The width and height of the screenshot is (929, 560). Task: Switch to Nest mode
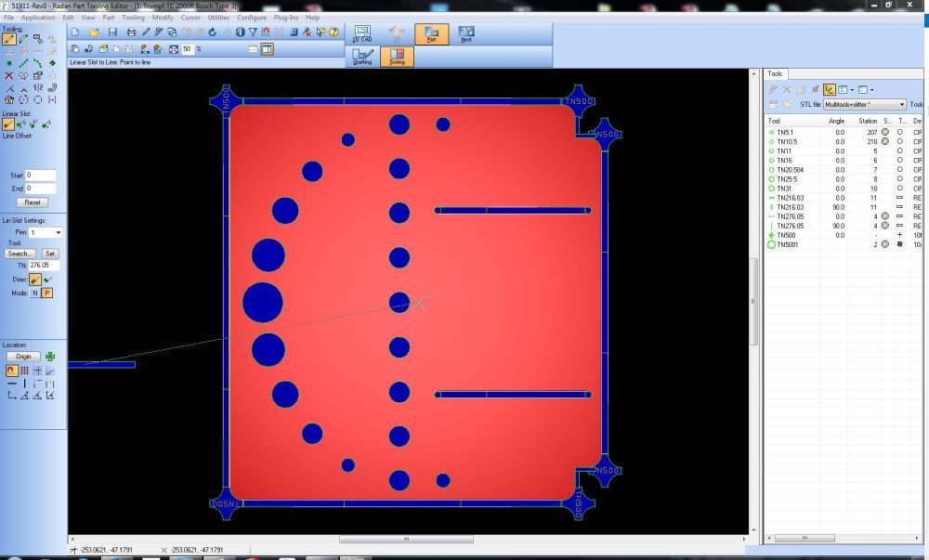[x=465, y=34]
